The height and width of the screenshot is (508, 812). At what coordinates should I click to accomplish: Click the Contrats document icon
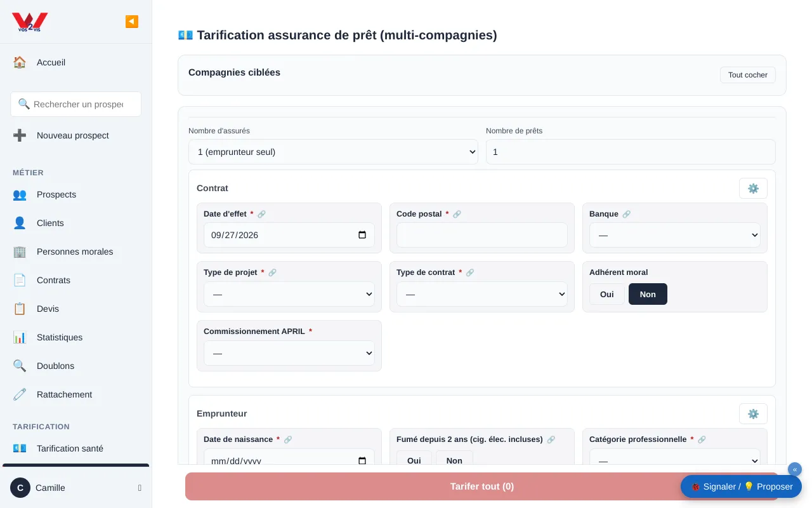coord(20,280)
